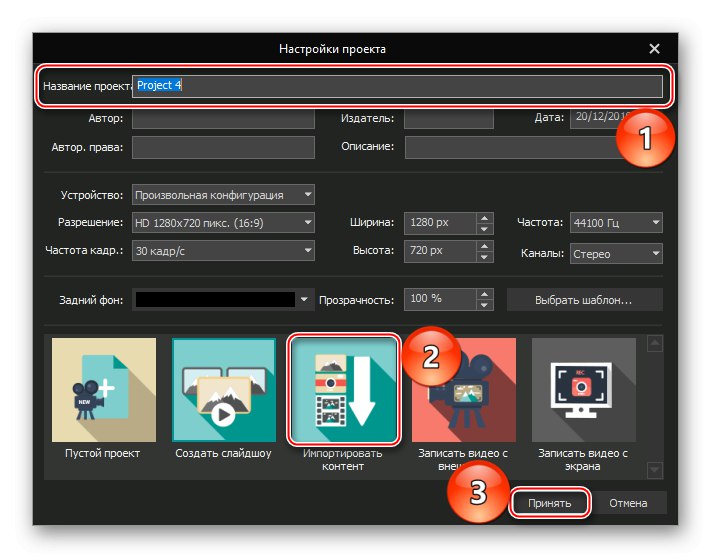Click the Издатель input field
The height and width of the screenshot is (558, 711).
448,118
